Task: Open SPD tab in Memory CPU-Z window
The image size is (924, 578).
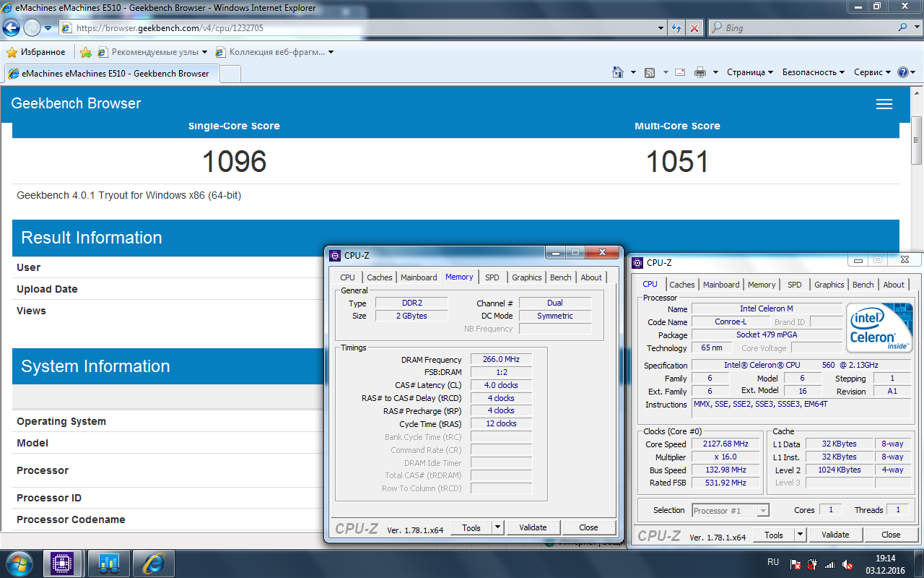Action: (x=492, y=277)
